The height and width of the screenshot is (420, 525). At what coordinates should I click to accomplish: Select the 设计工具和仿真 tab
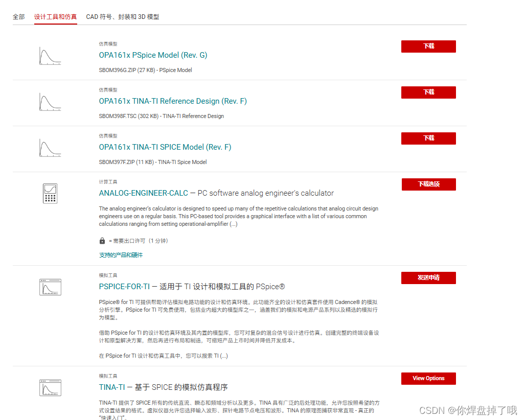pyautogui.click(x=56, y=17)
